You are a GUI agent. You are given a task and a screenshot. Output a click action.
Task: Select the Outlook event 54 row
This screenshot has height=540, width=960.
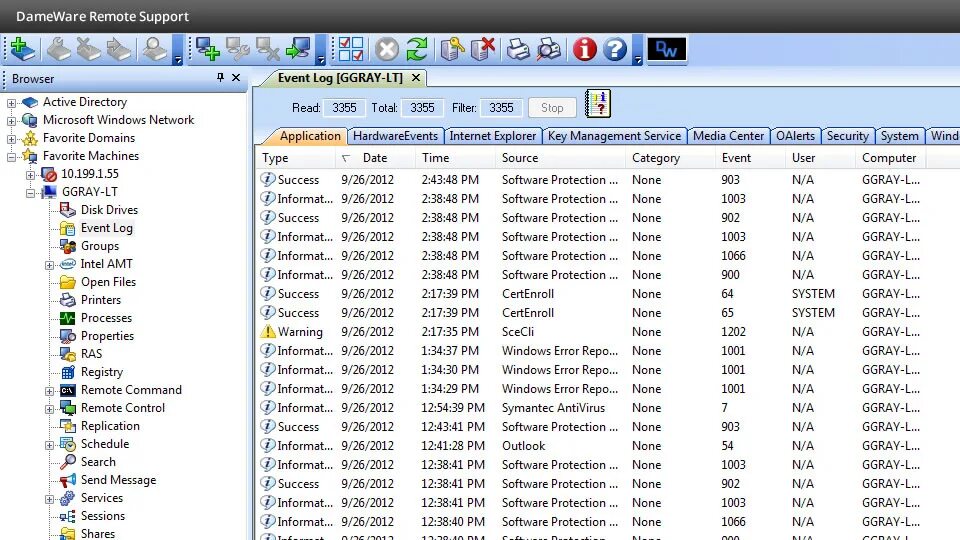point(607,446)
